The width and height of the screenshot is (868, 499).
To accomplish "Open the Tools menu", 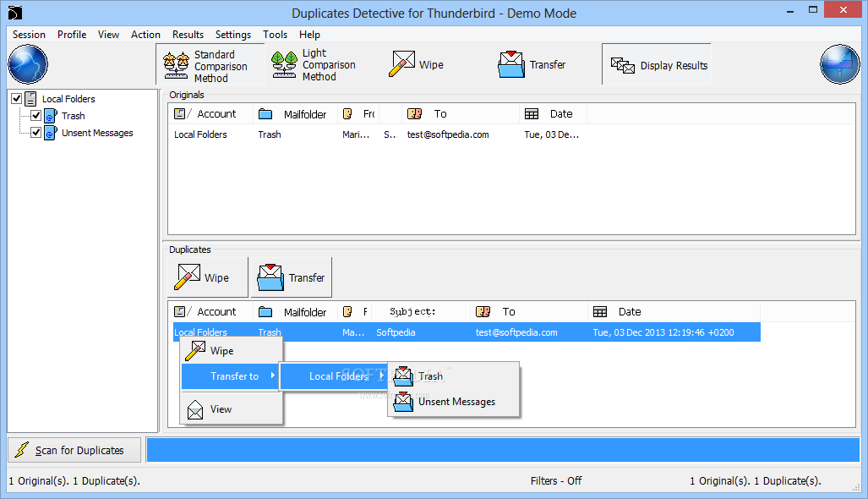I will click(x=276, y=35).
